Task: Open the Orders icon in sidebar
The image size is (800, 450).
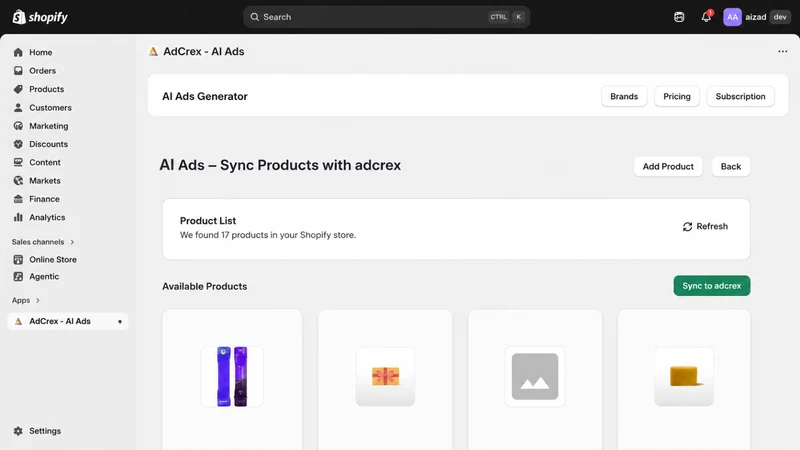Action: (x=18, y=70)
